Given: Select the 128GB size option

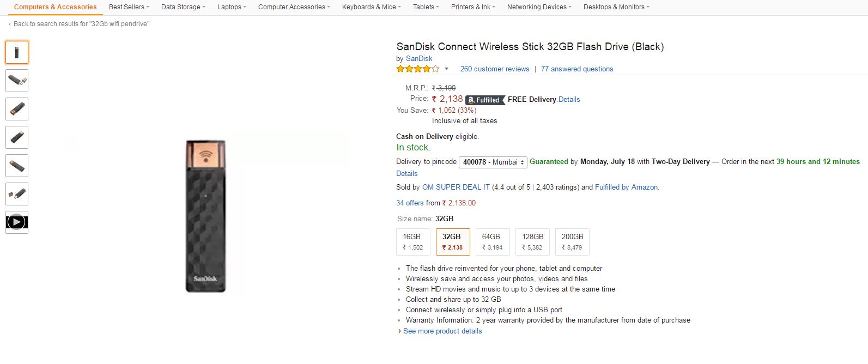Looking at the screenshot, I should (532, 242).
